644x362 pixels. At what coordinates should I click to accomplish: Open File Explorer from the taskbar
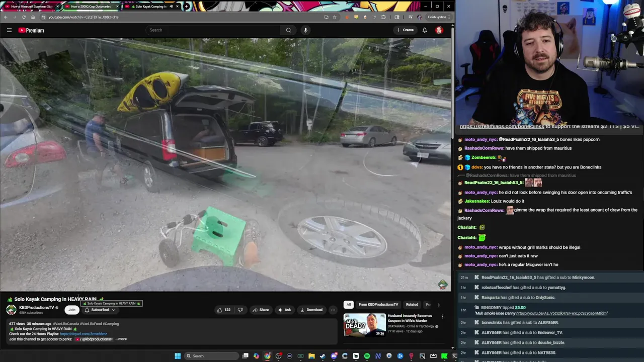[x=311, y=356]
